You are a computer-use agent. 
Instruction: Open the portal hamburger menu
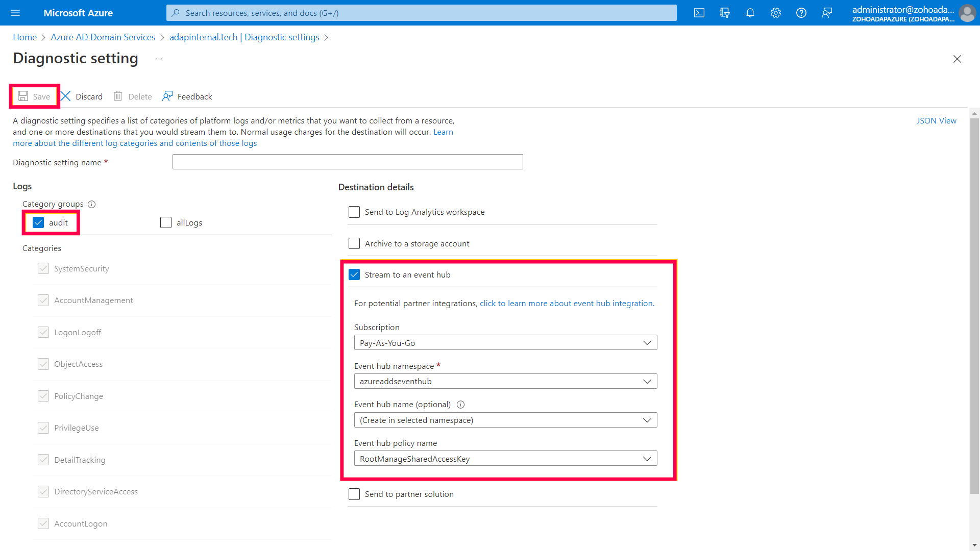pyautogui.click(x=15, y=13)
